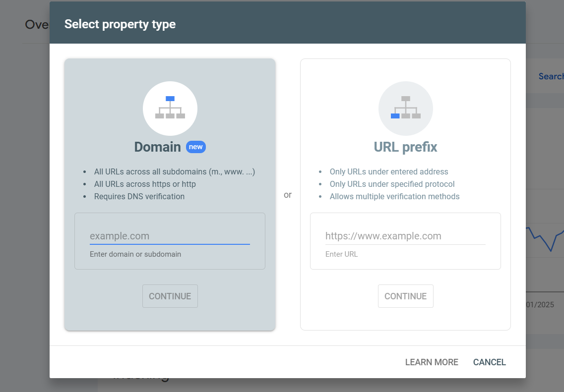The width and height of the screenshot is (564, 392).
Task: Click the "or" separator between options
Action: (x=288, y=195)
